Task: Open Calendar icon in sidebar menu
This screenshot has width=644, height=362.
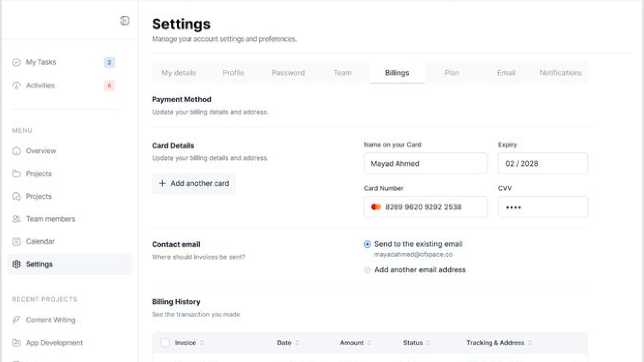Action: click(x=16, y=241)
